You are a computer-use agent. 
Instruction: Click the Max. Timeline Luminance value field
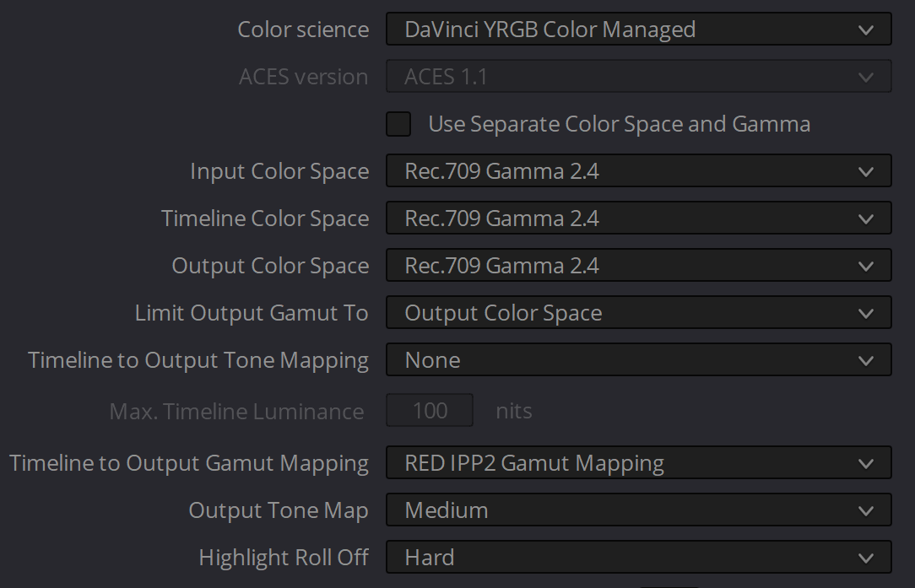430,411
